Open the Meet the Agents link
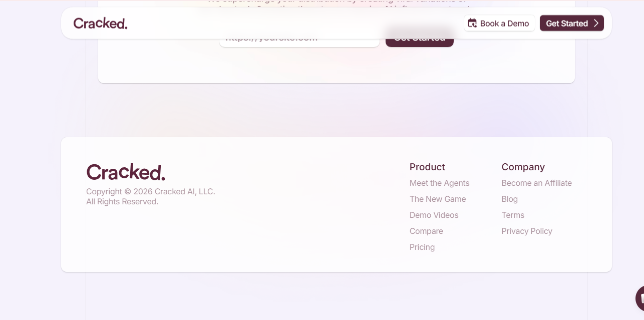 [440, 183]
